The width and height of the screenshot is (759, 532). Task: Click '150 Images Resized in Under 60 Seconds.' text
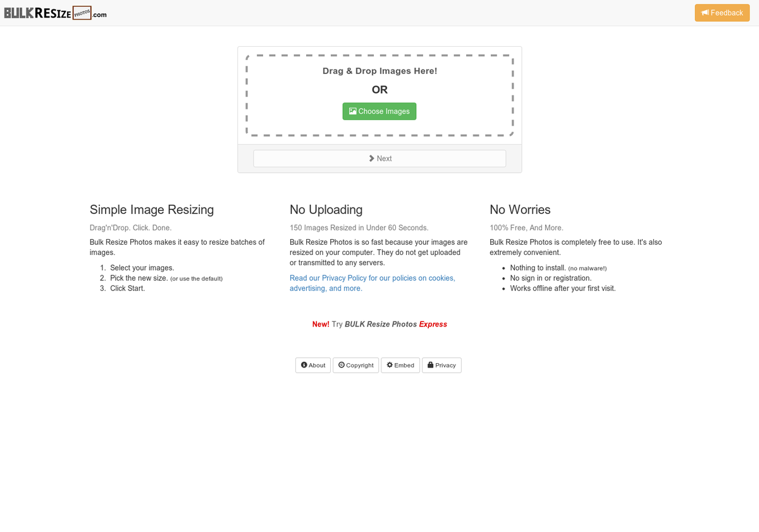(x=359, y=227)
